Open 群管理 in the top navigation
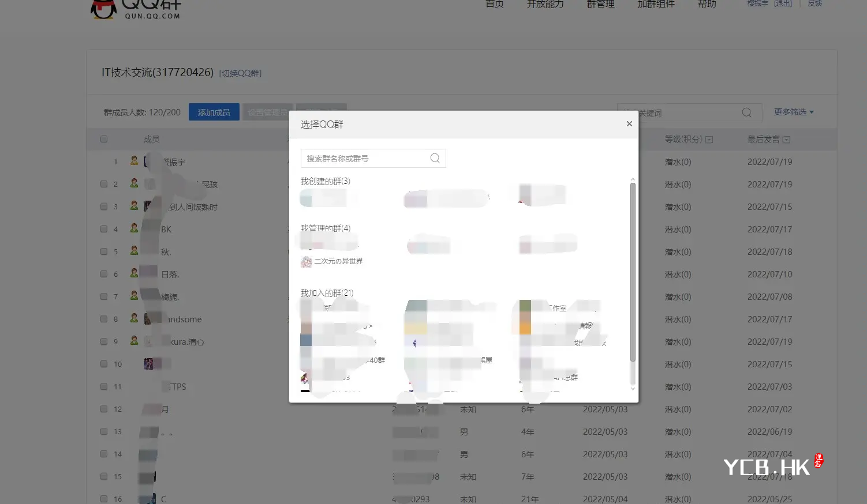Screen dimensions: 867x504 point(601,4)
